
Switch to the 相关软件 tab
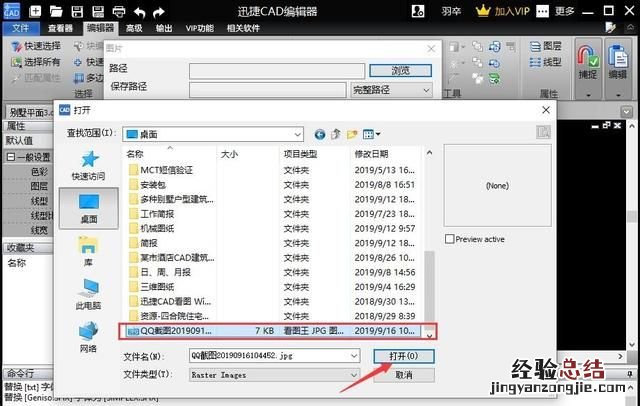pos(243,28)
